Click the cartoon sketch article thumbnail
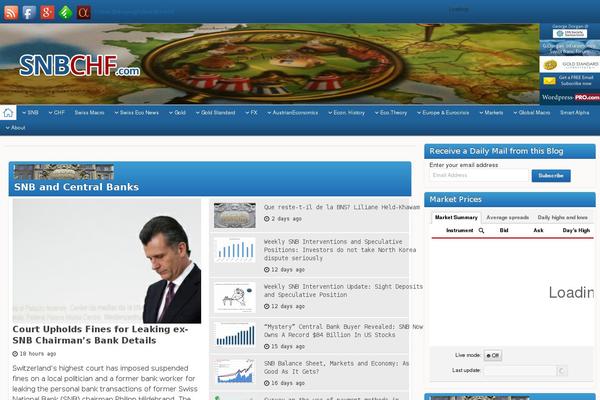600x400 pixels. (x=235, y=297)
